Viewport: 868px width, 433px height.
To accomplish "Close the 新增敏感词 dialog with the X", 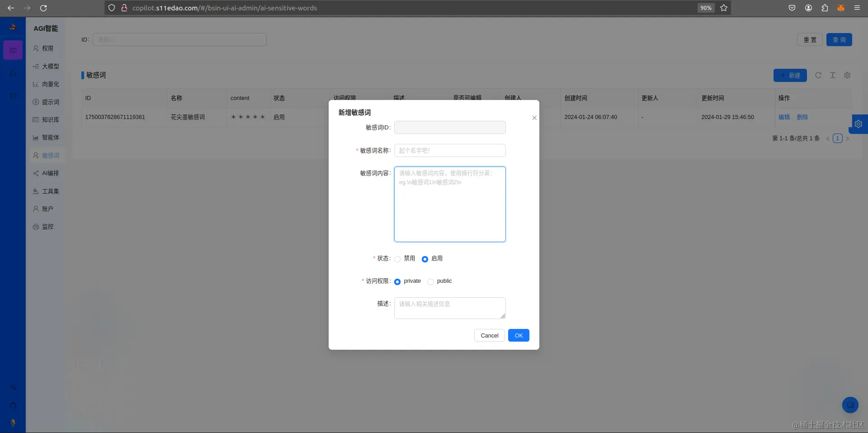I will point(534,118).
